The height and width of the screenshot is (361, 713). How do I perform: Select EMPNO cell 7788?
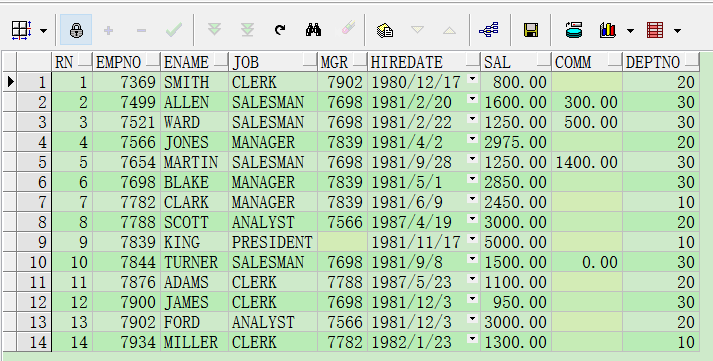(x=126, y=222)
